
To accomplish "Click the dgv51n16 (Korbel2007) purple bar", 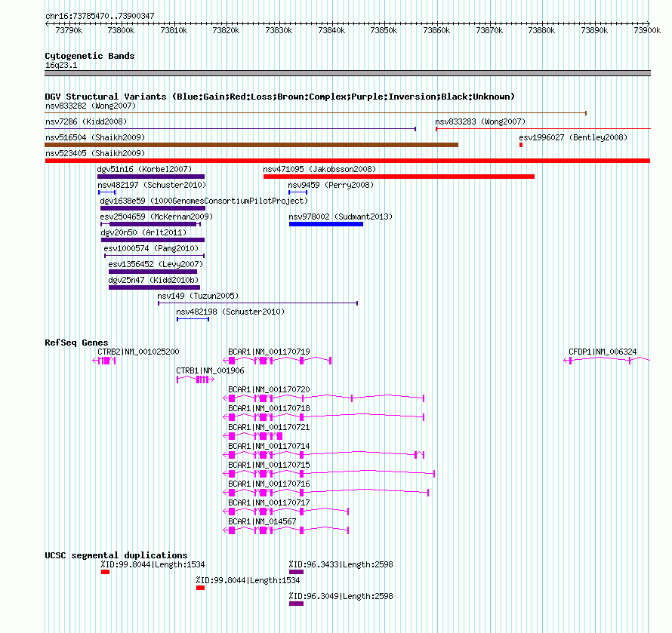I will 151,177.
